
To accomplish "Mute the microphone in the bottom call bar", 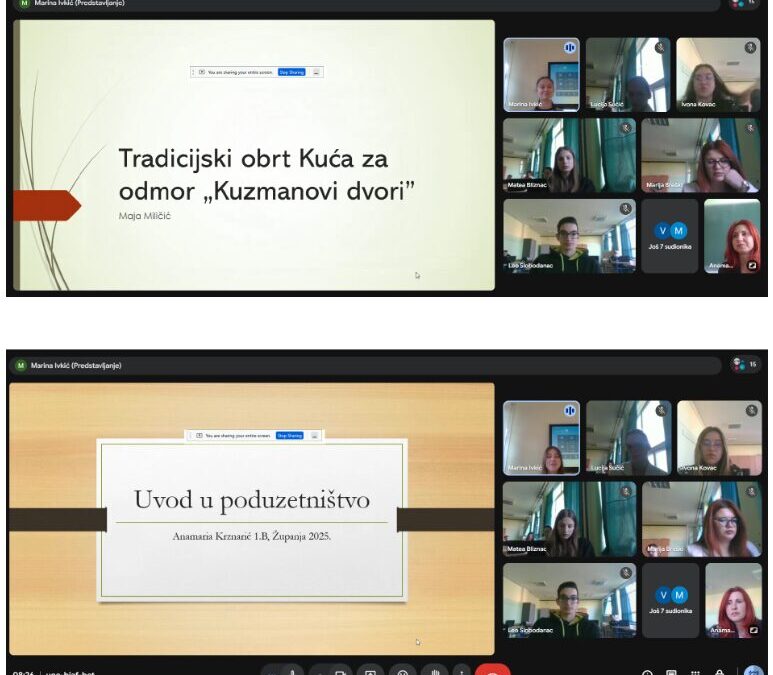I will tap(292, 672).
